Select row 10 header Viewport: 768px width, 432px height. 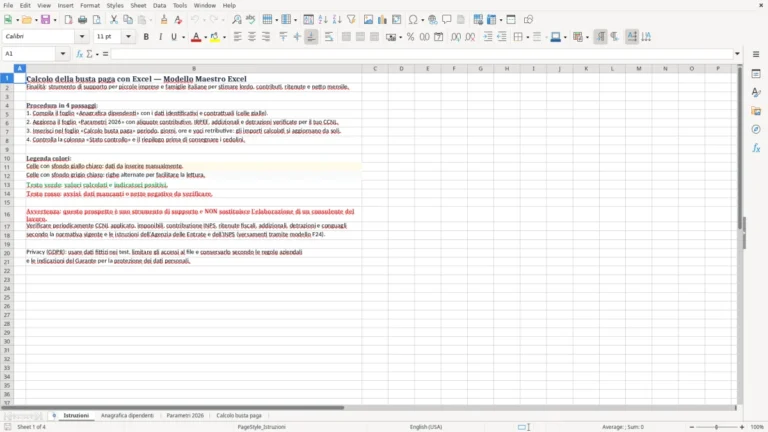(7, 158)
